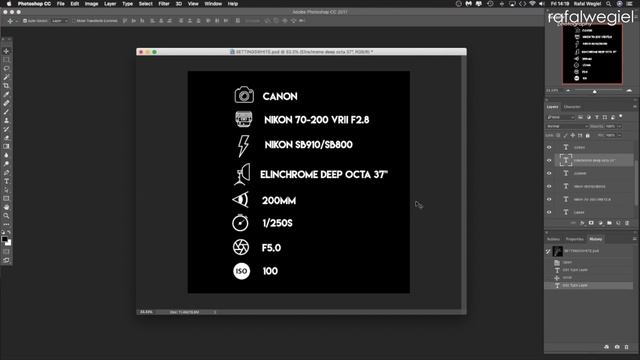Select the Rectangle shape tool
This screenshot has width=640, height=360.
point(6,198)
